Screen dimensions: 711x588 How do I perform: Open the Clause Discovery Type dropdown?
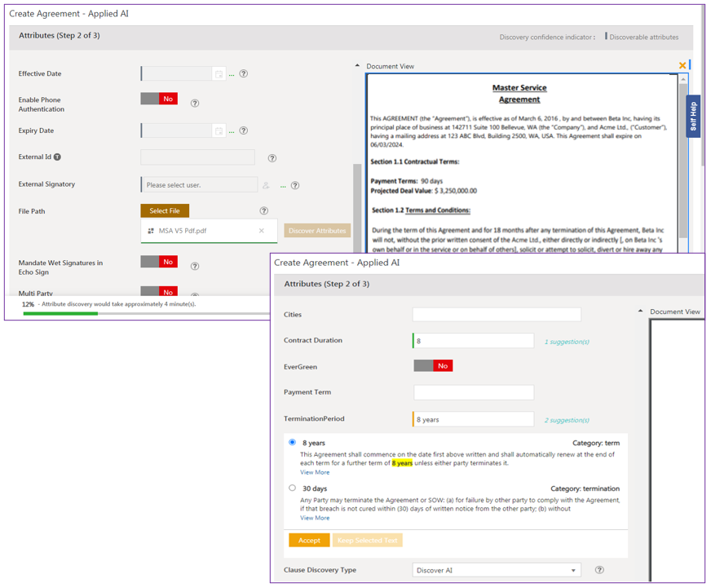click(496, 570)
